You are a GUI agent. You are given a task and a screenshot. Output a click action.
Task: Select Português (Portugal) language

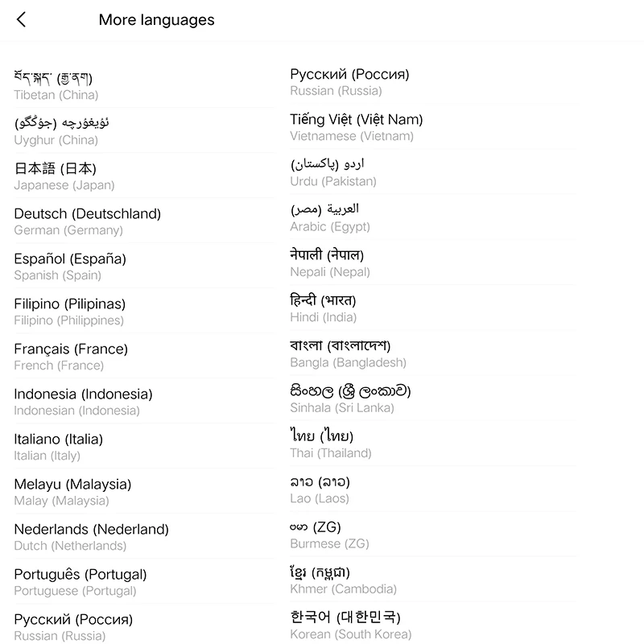[x=144, y=582]
